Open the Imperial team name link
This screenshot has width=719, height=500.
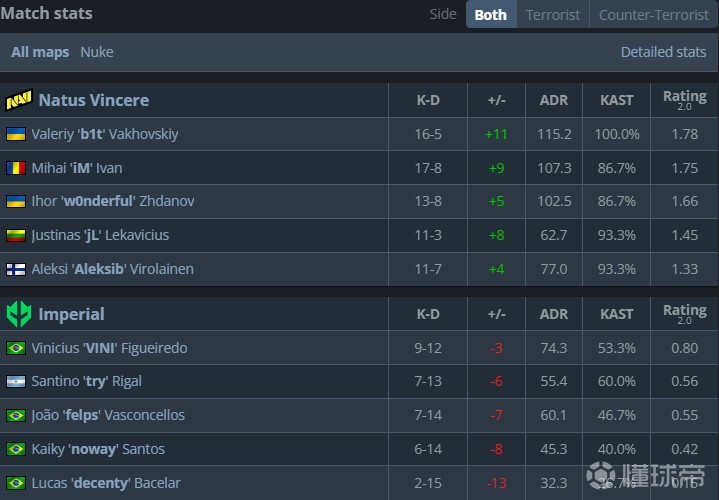click(x=71, y=314)
